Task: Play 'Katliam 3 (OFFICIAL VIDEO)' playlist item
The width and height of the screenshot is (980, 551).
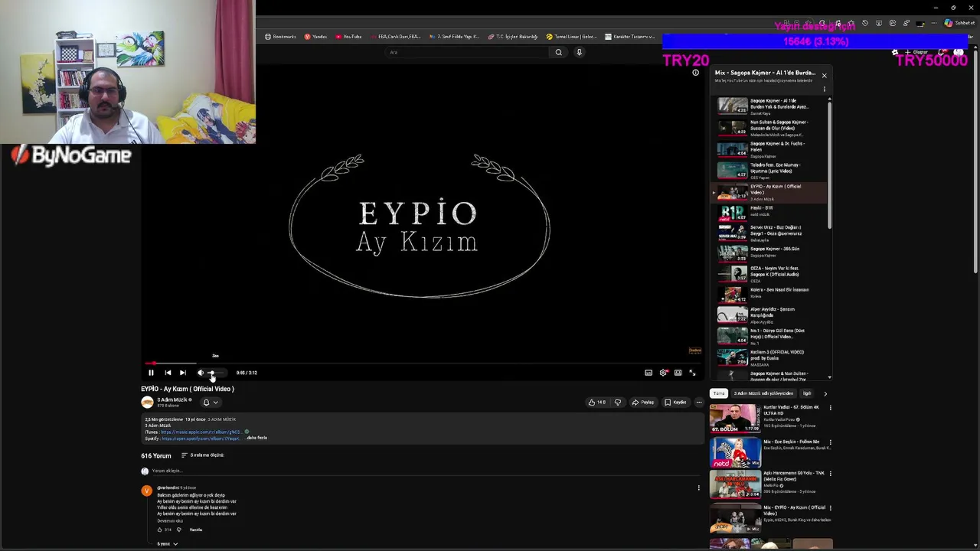Action: point(769,358)
